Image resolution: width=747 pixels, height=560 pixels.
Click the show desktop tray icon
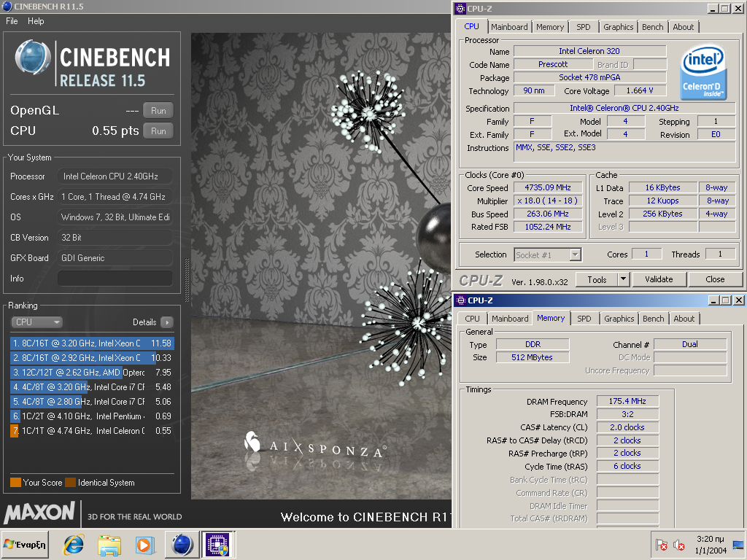738,544
